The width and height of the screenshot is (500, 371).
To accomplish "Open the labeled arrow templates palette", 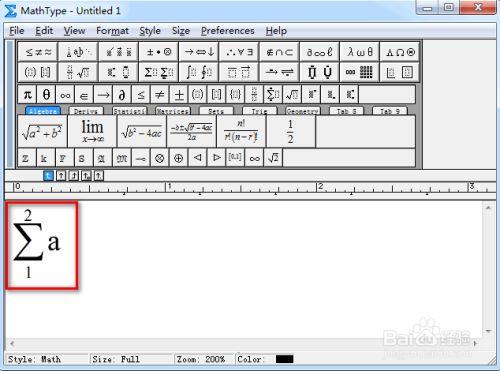I will 279,72.
